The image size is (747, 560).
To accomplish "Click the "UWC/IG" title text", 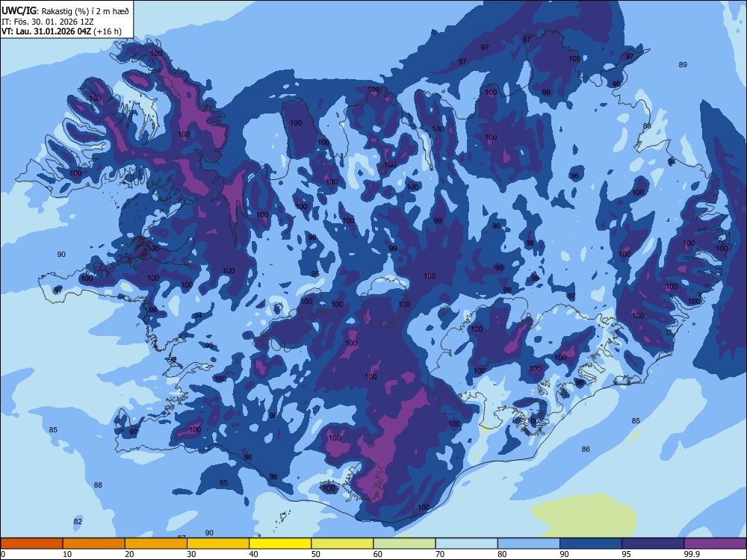I will (19, 10).
